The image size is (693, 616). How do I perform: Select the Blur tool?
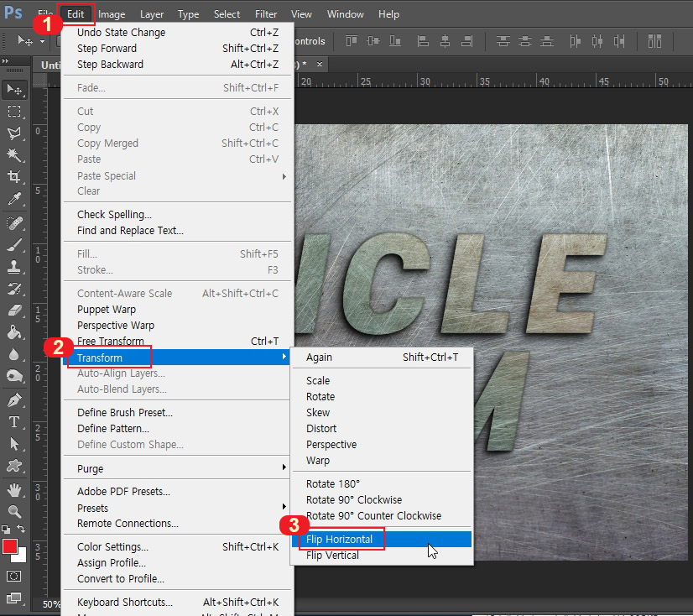point(14,354)
